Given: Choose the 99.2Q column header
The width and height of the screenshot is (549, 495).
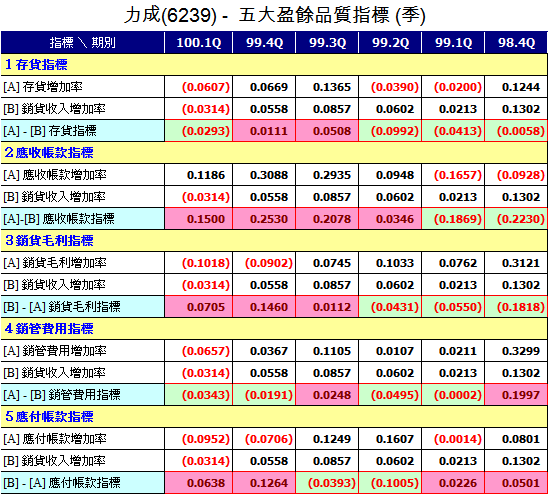Looking at the screenshot, I should click(390, 43).
